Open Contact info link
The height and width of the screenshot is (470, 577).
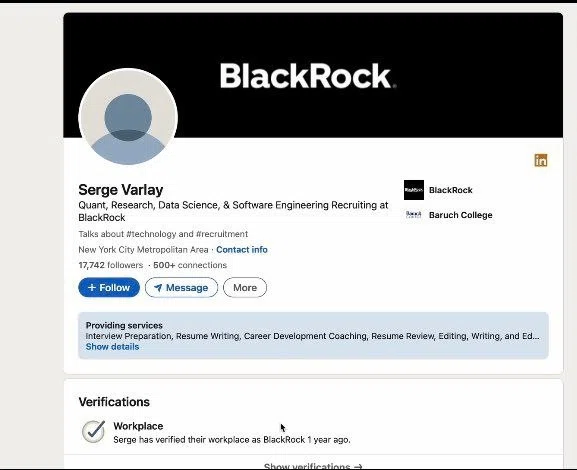[x=242, y=250]
